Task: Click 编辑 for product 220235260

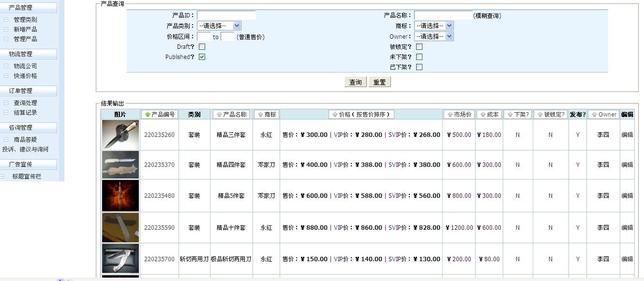Action: point(627,135)
